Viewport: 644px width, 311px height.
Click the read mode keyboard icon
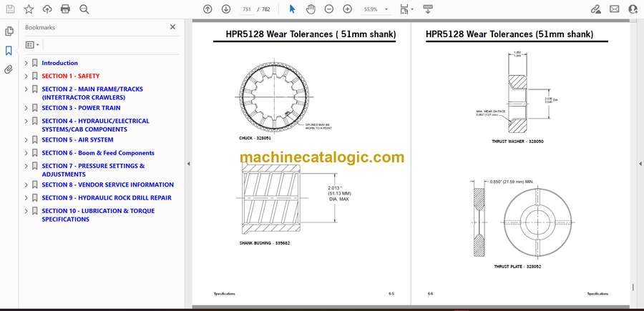click(x=428, y=9)
